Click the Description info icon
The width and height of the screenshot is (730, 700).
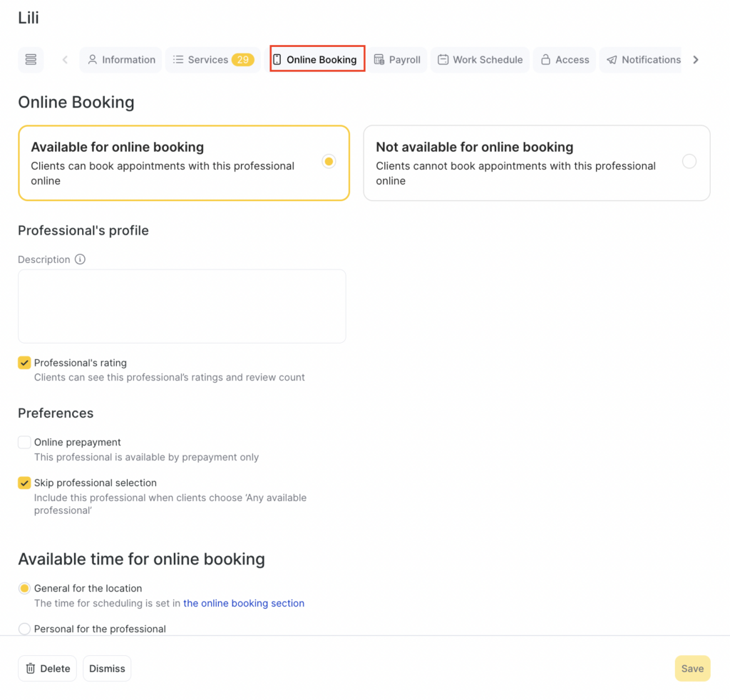[80, 259]
